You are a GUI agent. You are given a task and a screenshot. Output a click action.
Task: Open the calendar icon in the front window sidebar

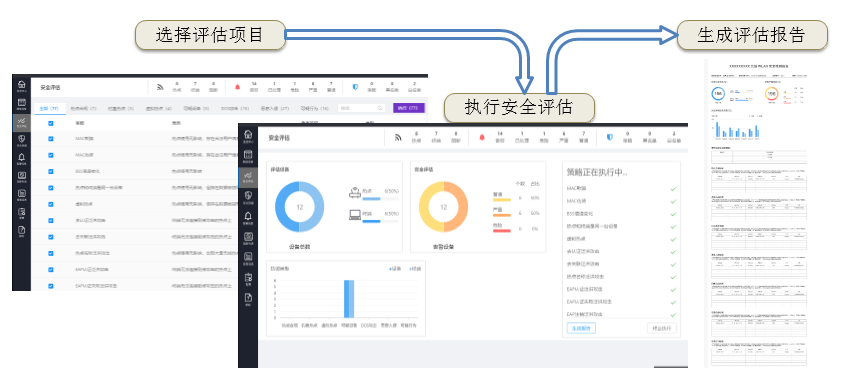tap(248, 156)
